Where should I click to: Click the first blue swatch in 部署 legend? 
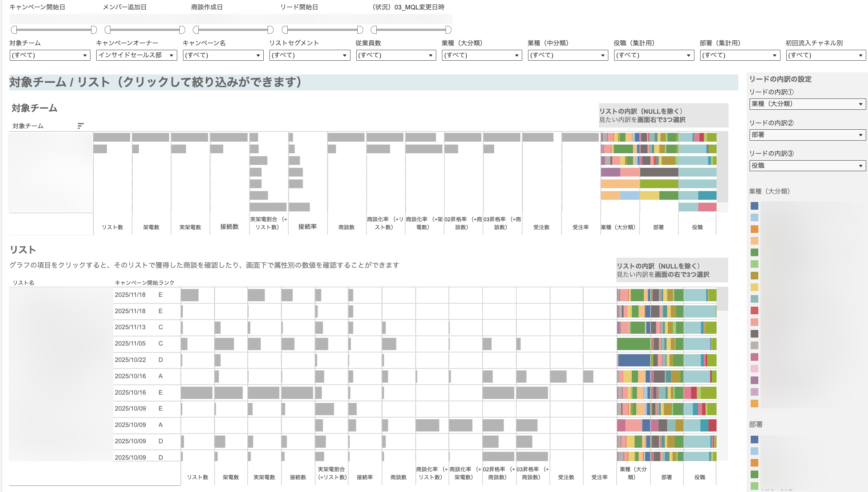tap(754, 440)
